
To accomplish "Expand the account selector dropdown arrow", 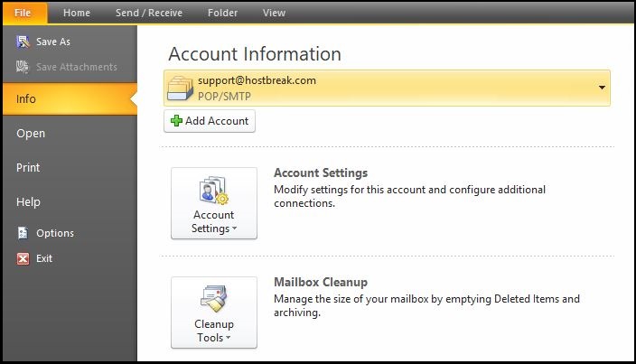I will tap(602, 88).
